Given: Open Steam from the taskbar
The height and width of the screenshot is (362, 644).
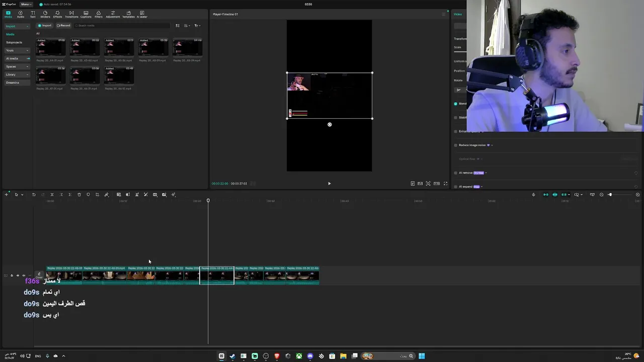Looking at the screenshot, I should click(232, 356).
